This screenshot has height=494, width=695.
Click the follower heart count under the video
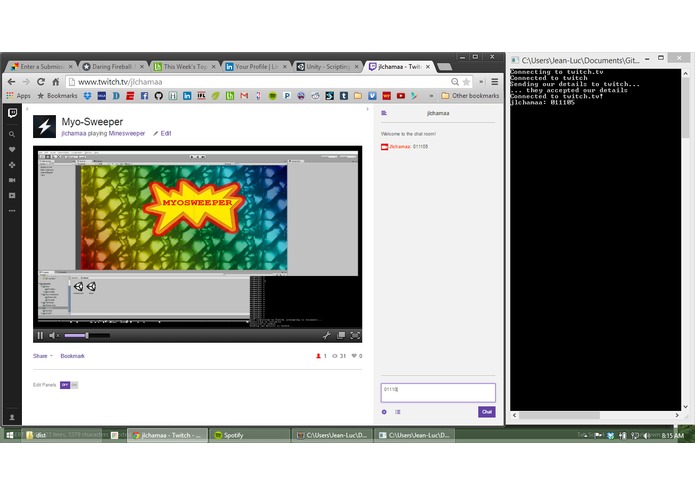pos(357,356)
